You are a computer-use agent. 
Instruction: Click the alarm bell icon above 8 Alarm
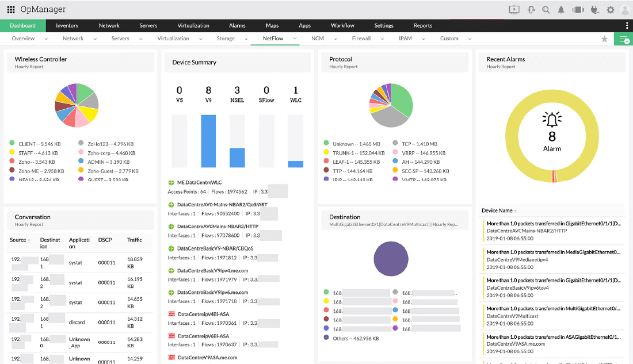[552, 120]
